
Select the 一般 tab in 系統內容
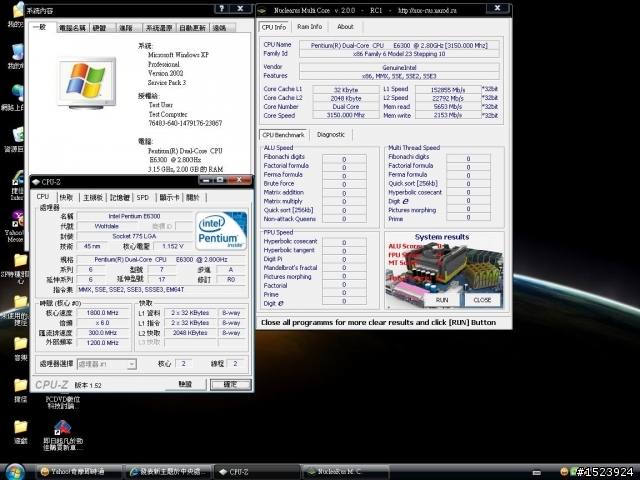tap(40, 27)
